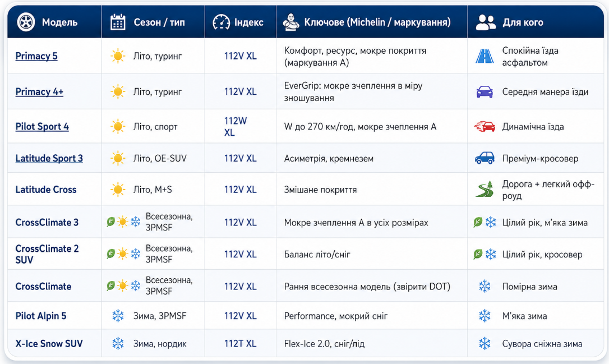The image size is (609, 364).
Task: Click the red speeding car icon beside Динамічна їзда
Action: pyautogui.click(x=485, y=127)
